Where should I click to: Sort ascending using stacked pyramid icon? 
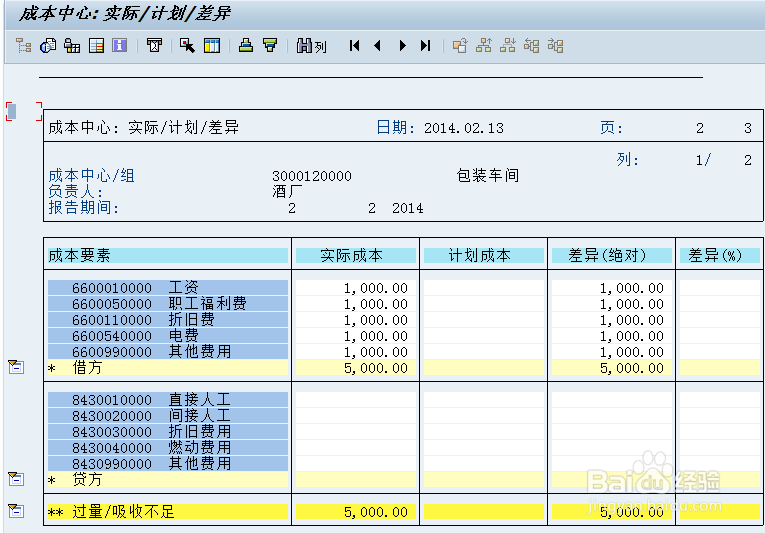pos(246,46)
